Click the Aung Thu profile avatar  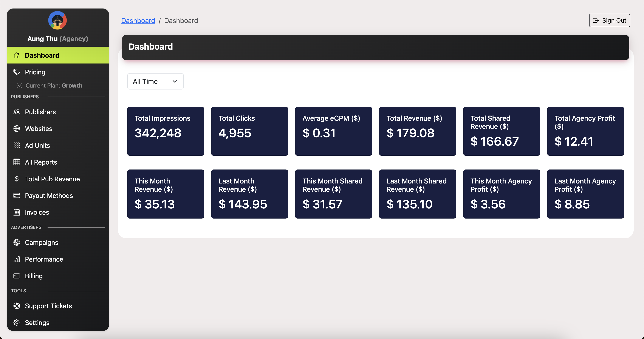[x=57, y=20]
